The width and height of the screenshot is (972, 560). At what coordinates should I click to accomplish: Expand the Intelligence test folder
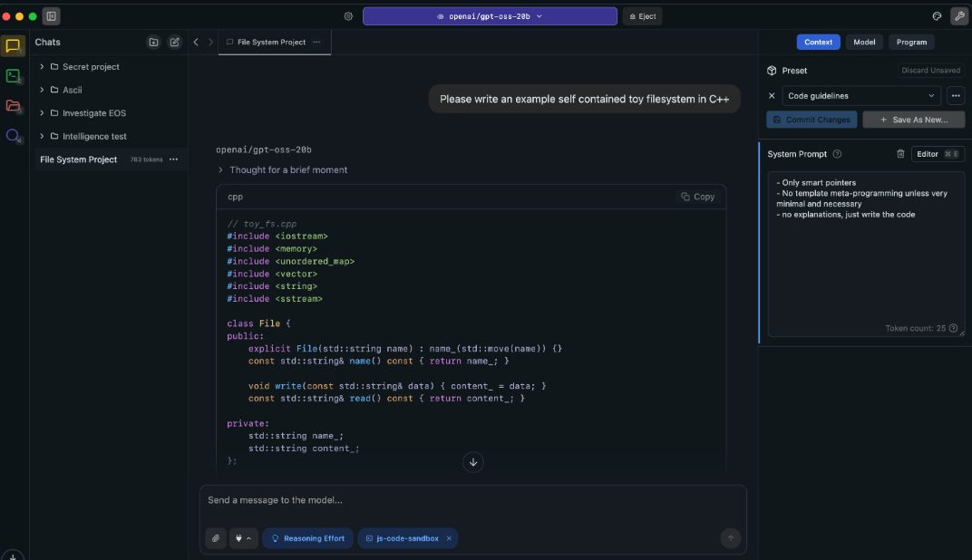click(42, 136)
